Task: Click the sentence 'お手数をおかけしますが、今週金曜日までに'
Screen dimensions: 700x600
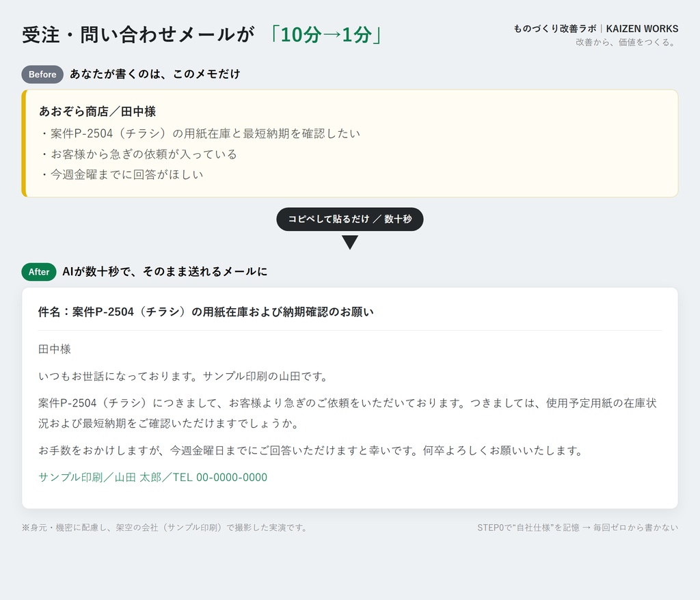Action: click(312, 450)
